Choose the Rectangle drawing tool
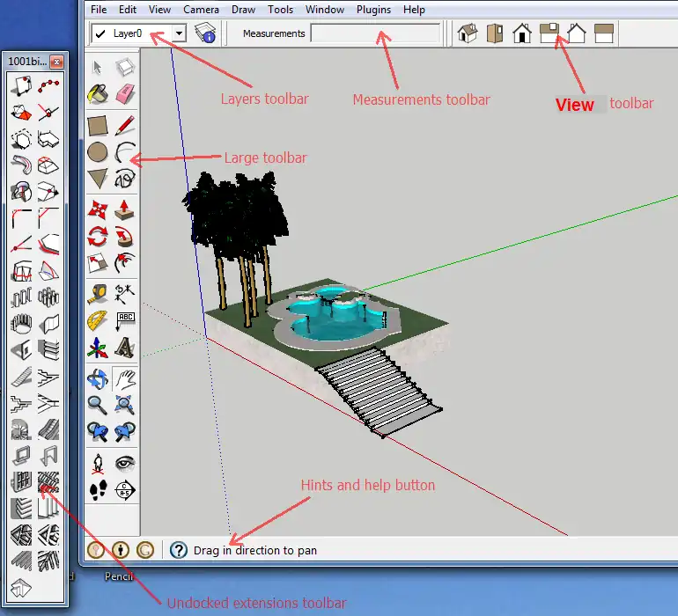Viewport: 678px width, 616px height. [98, 126]
